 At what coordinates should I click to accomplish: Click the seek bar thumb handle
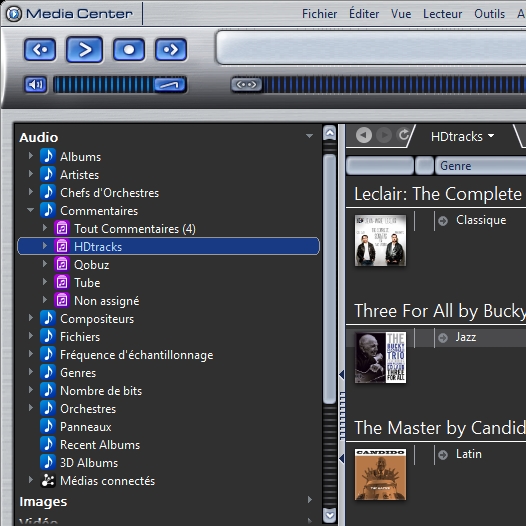click(x=247, y=84)
